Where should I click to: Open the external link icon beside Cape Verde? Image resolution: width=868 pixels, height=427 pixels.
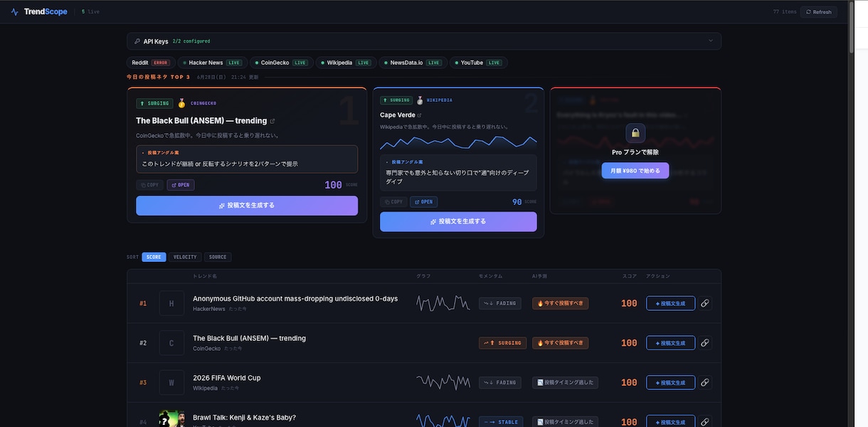(419, 115)
